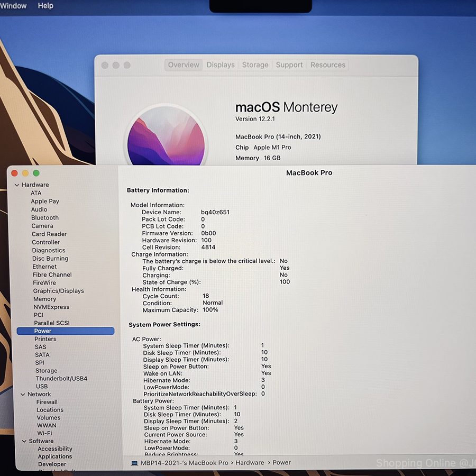Viewport: 476px width, 476px height.
Task: Click the Cycle Count value 18
Action: [206, 296]
